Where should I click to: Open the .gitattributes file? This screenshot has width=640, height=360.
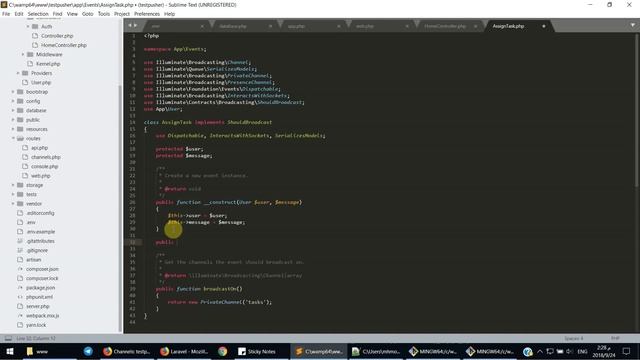[40, 241]
